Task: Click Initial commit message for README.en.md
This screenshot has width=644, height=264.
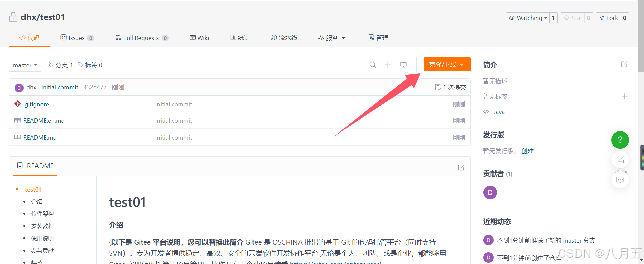Action: [x=174, y=121]
